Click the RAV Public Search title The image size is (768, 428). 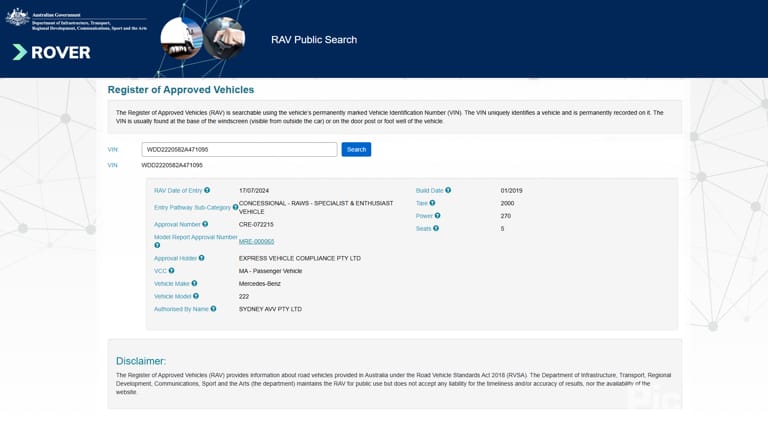coord(314,40)
